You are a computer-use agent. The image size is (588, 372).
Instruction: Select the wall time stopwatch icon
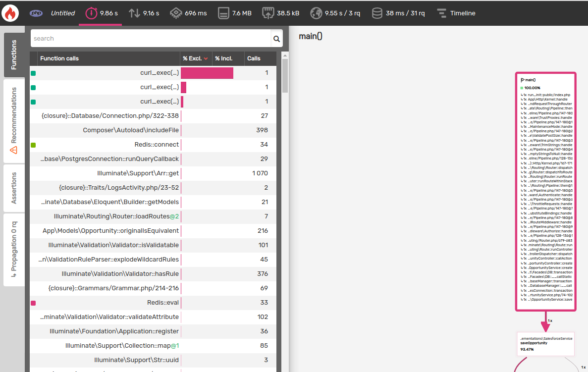tap(91, 13)
